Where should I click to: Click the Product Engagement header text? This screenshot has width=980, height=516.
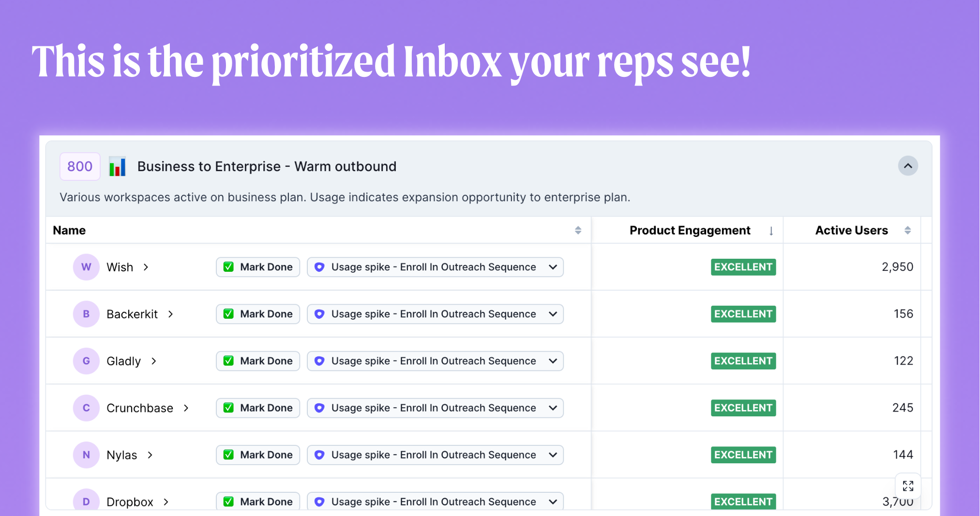tap(690, 230)
